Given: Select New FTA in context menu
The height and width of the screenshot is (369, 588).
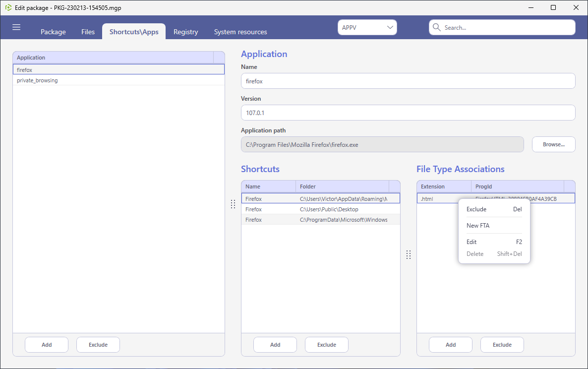Looking at the screenshot, I should pyautogui.click(x=494, y=225).
